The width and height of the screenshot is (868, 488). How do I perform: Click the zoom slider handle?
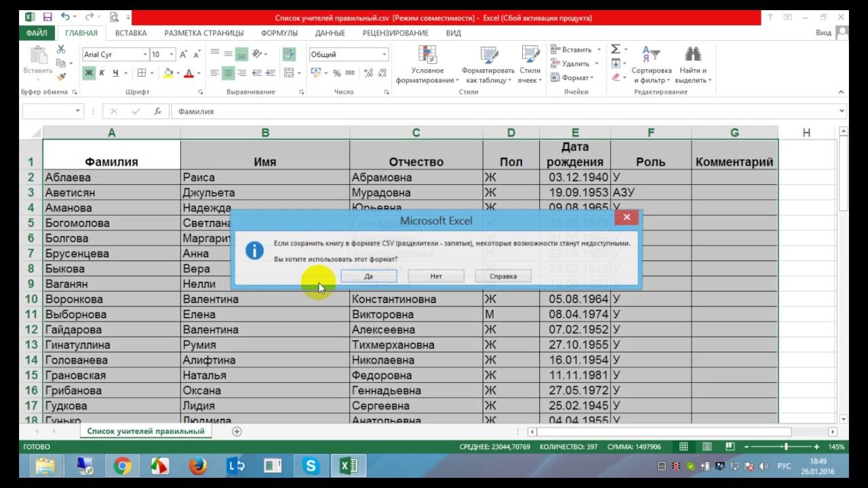tap(785, 447)
